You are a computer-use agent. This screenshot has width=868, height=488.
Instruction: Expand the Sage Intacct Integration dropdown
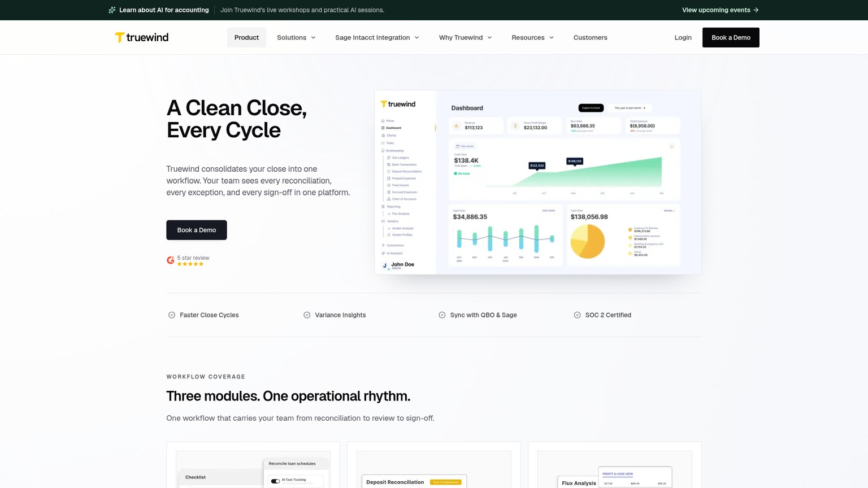tap(377, 37)
